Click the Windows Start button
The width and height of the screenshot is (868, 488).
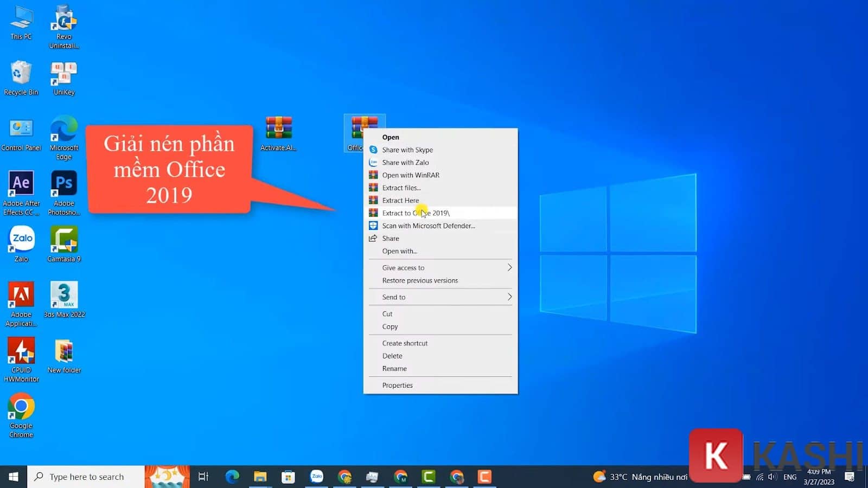[12, 476]
